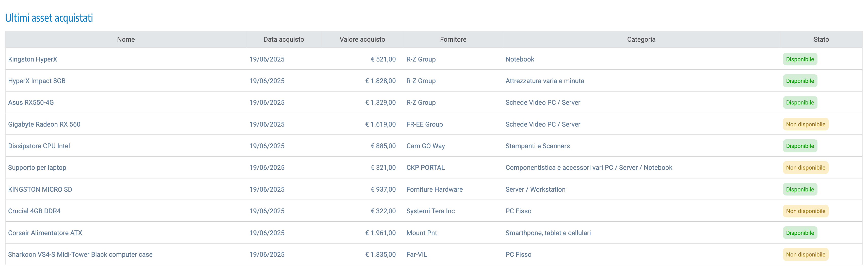Open the Crucial 4GB DDR4 asset
The height and width of the screenshot is (272, 868).
click(x=34, y=211)
